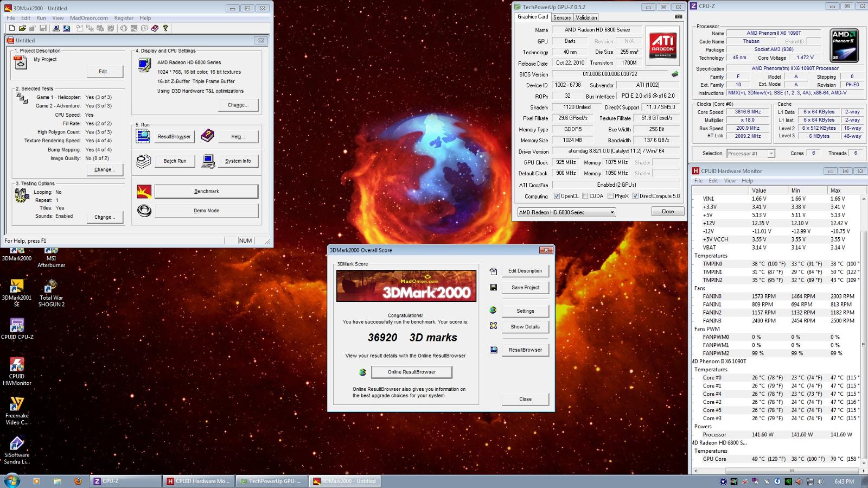Click the Online ResultBrowser button

[411, 372]
